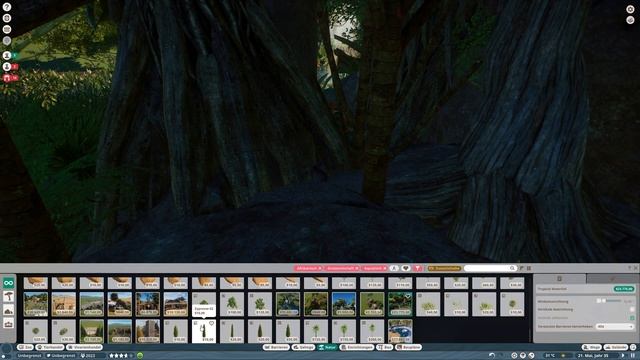Viewport: 640px width, 360px height.
Task: Click the green price button in settings panel
Action: (624, 289)
